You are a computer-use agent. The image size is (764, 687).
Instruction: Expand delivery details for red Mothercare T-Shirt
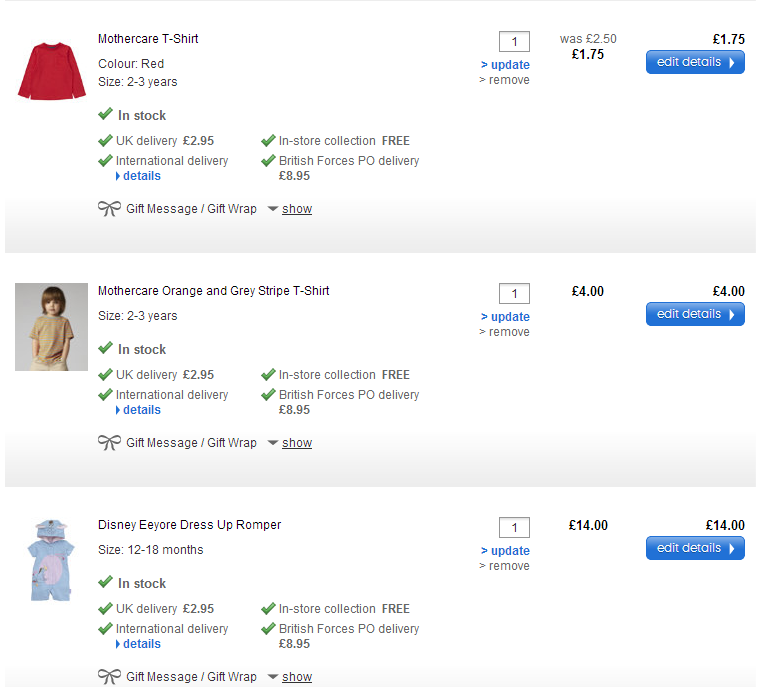(141, 176)
